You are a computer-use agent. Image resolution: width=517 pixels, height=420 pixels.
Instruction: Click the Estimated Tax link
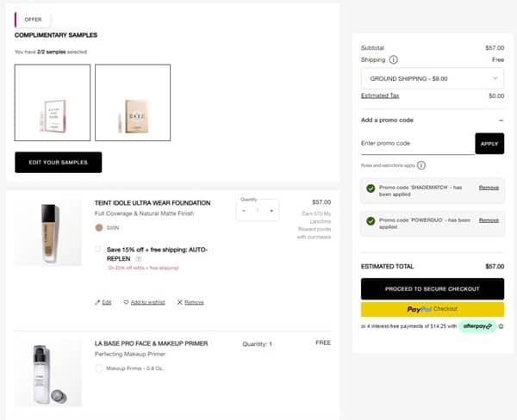(x=380, y=96)
